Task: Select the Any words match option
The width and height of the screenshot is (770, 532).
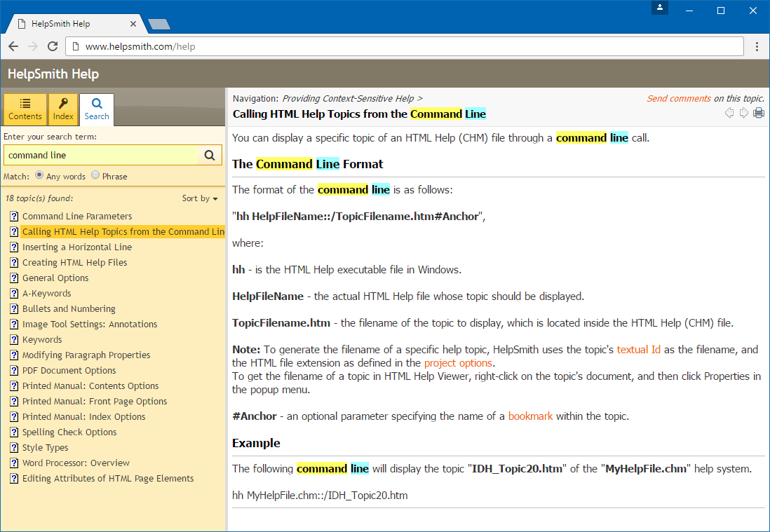Action: pyautogui.click(x=39, y=175)
